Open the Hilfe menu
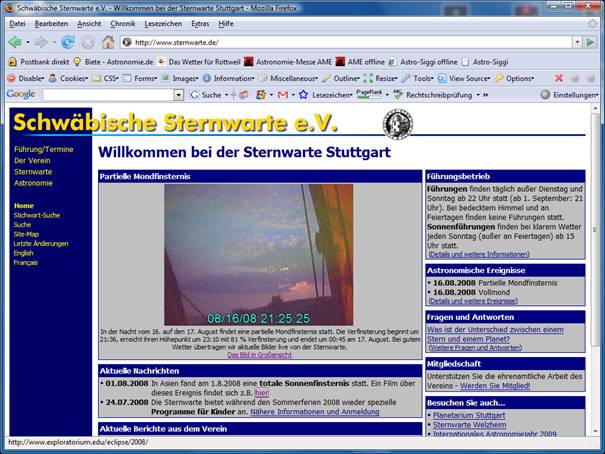The height and width of the screenshot is (454, 605). (226, 24)
